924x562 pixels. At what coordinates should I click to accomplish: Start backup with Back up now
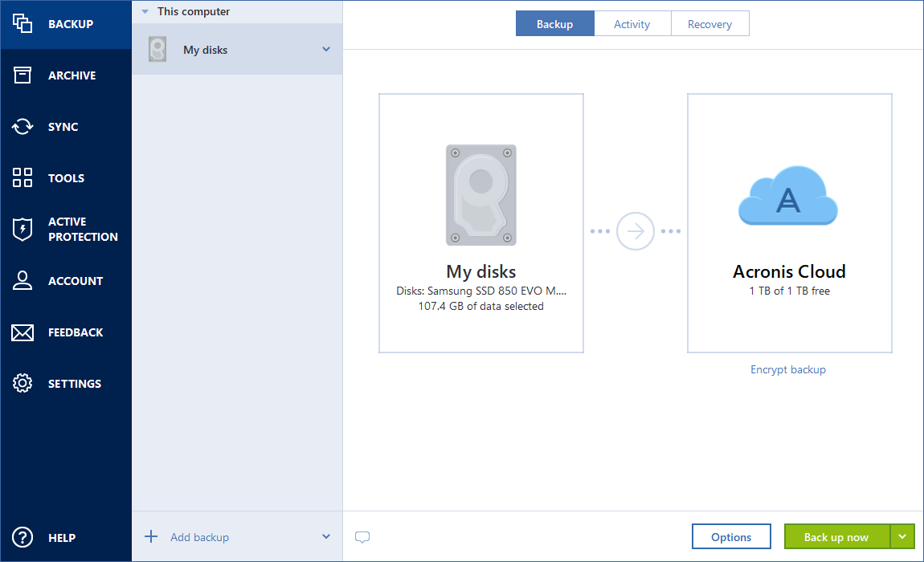click(836, 536)
